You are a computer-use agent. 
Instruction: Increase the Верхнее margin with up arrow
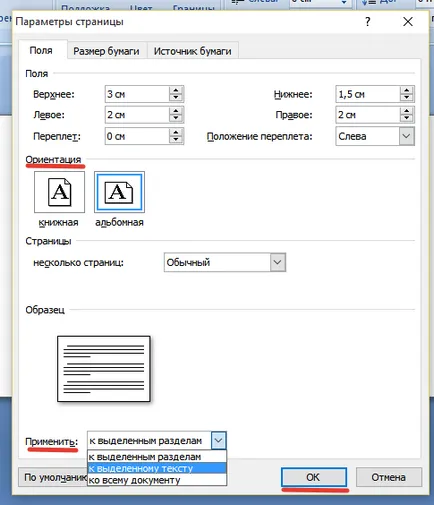pyautogui.click(x=176, y=90)
